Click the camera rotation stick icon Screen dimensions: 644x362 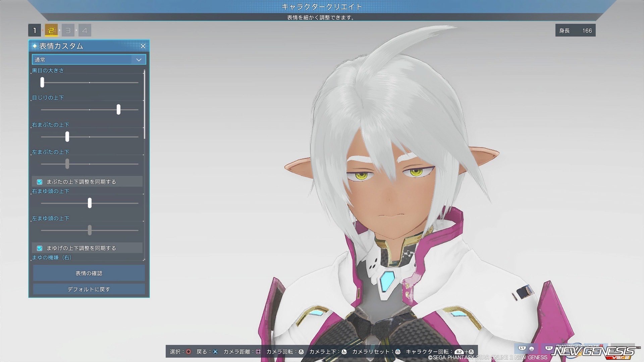tap(301, 352)
